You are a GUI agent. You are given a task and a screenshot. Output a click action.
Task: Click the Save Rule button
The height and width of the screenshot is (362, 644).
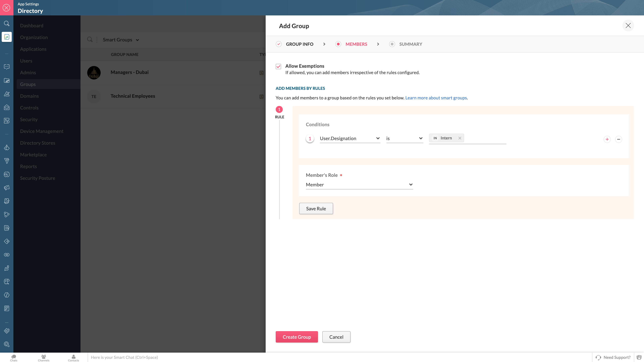pyautogui.click(x=316, y=209)
